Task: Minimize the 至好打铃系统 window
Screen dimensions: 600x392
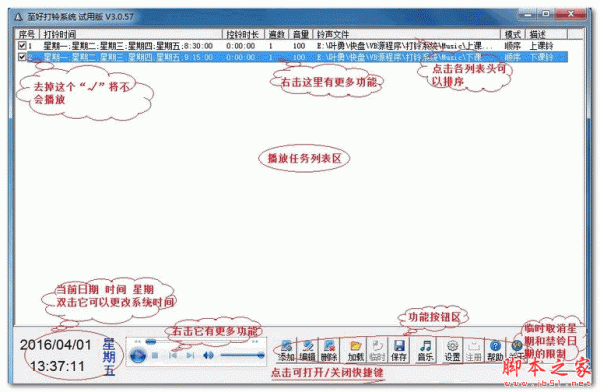Action: [x=528, y=15]
